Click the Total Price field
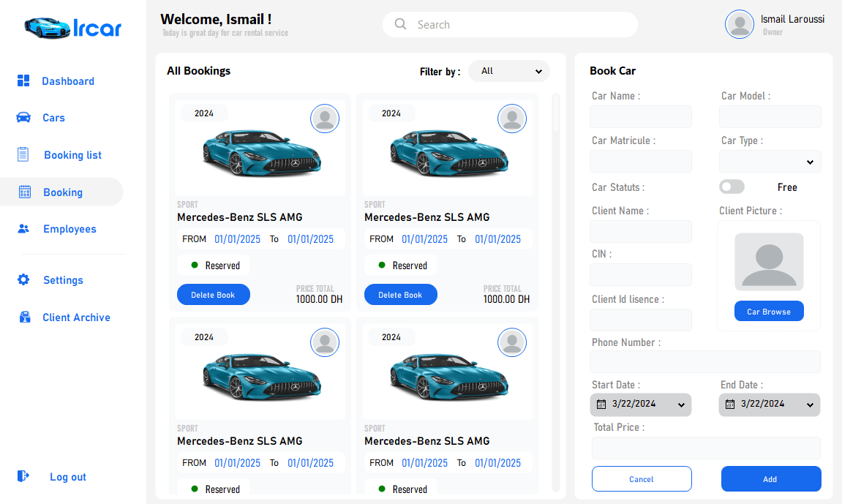 (x=706, y=448)
